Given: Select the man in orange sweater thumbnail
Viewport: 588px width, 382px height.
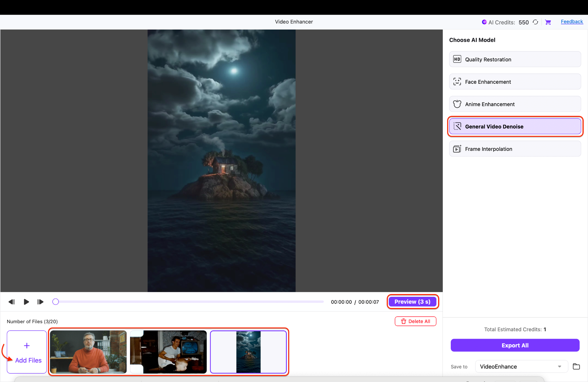Looking at the screenshot, I should pyautogui.click(x=88, y=352).
